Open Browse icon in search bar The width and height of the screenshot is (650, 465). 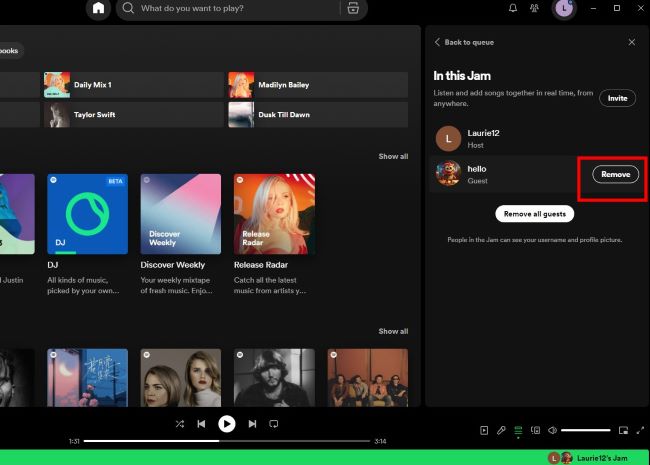[352, 9]
